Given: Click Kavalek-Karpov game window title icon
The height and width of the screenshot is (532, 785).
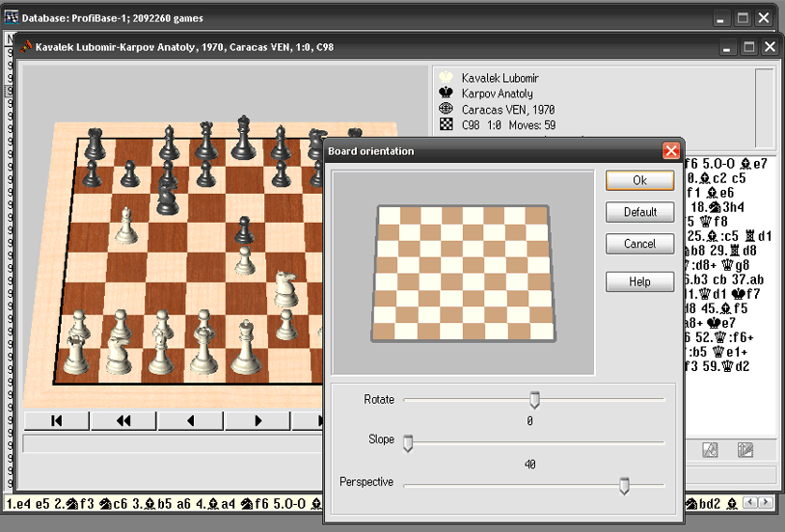Looking at the screenshot, I should [x=26, y=46].
